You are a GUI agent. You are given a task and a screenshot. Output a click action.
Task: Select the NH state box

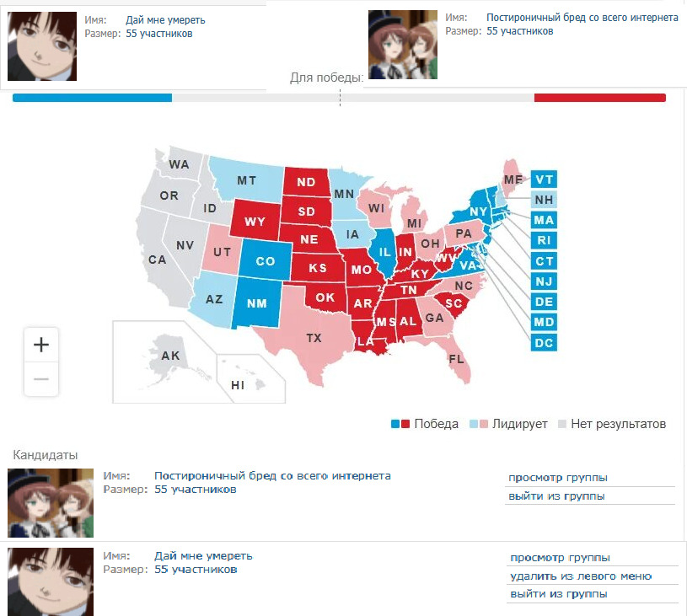[545, 200]
